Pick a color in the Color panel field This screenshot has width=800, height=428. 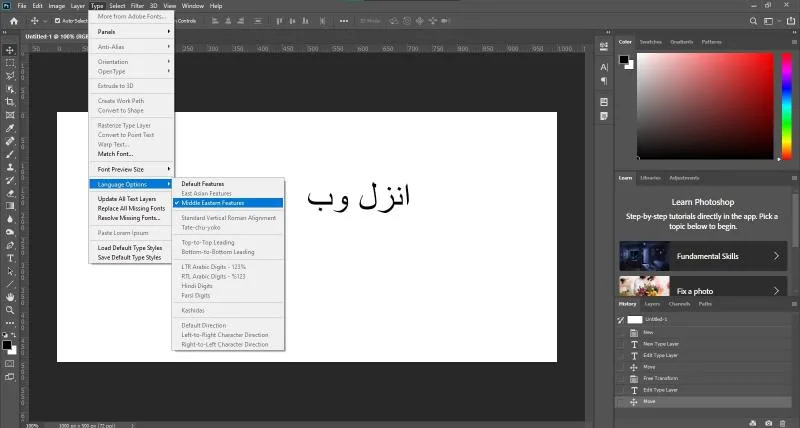coord(705,106)
